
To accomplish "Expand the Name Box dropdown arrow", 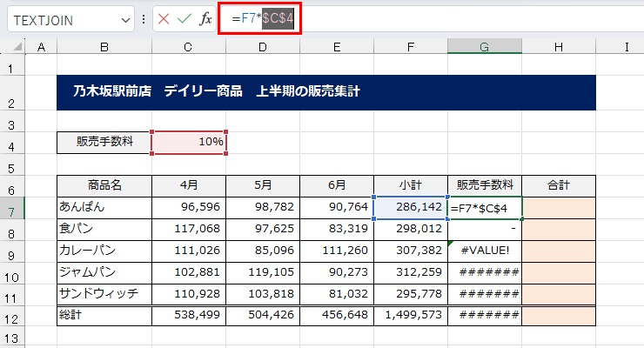I will click(x=124, y=19).
